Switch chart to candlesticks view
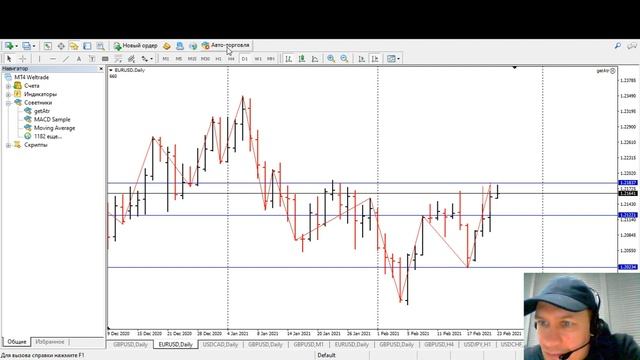The width and height of the screenshot is (640, 360). [302, 59]
